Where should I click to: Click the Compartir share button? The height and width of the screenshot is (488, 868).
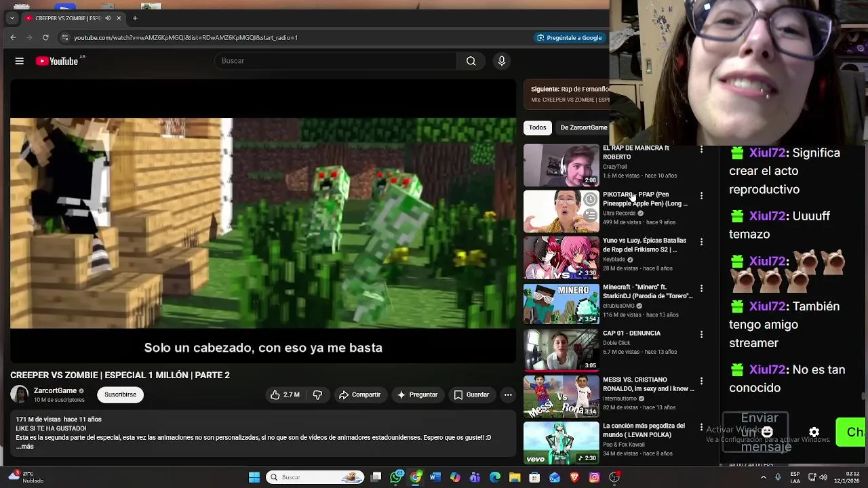pos(359,394)
